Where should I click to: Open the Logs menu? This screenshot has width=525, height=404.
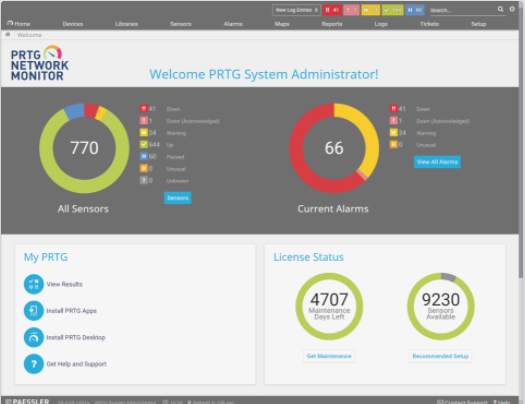[x=381, y=24]
